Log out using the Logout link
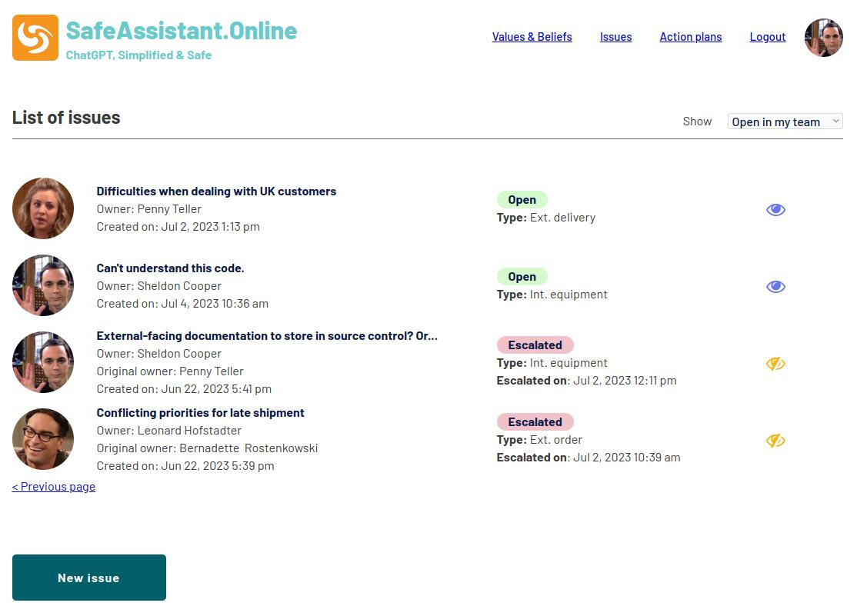The width and height of the screenshot is (857, 616). pos(767,37)
